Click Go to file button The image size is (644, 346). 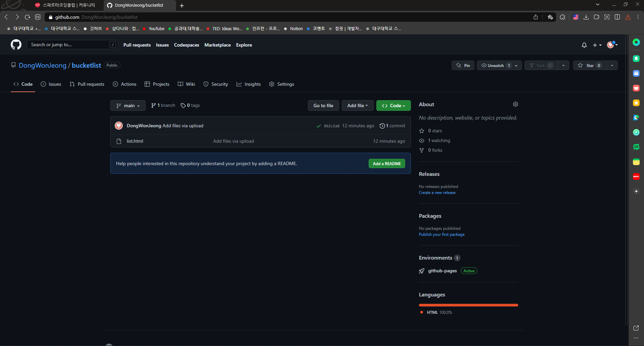(x=323, y=106)
